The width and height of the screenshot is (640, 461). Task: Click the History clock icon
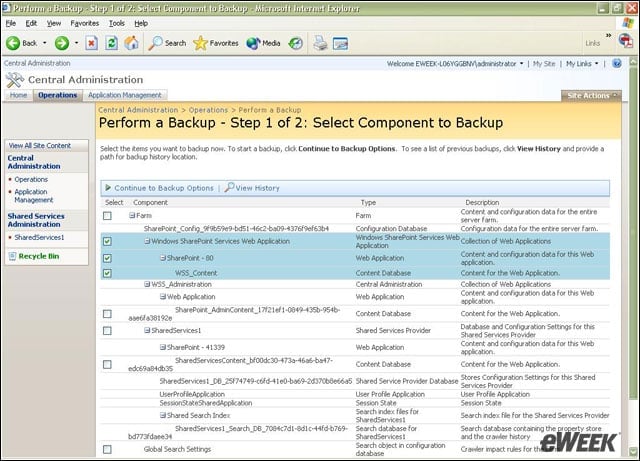[x=296, y=43]
